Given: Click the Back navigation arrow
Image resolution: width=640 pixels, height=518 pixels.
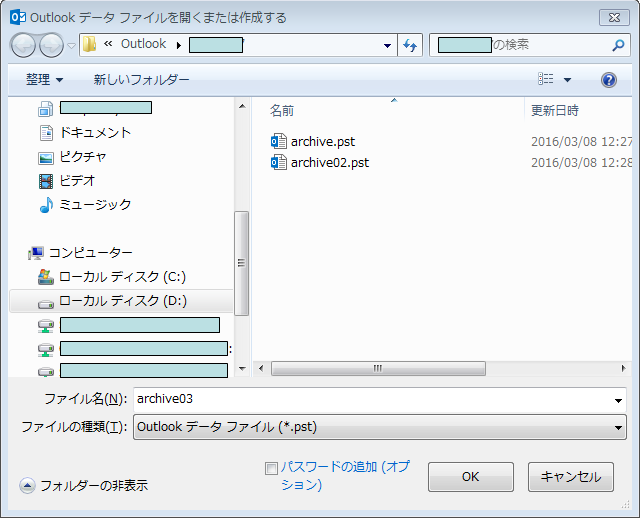Looking at the screenshot, I should [x=23, y=45].
